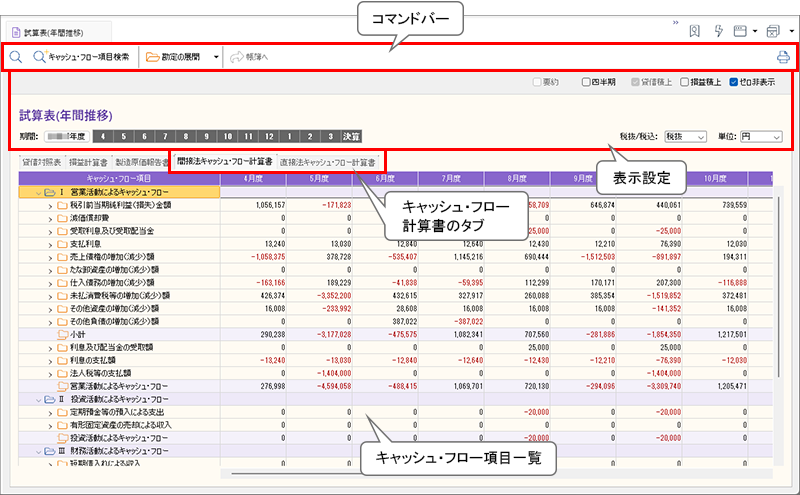
Task: Enable the 四半期 checkbox
Action: 586,82
